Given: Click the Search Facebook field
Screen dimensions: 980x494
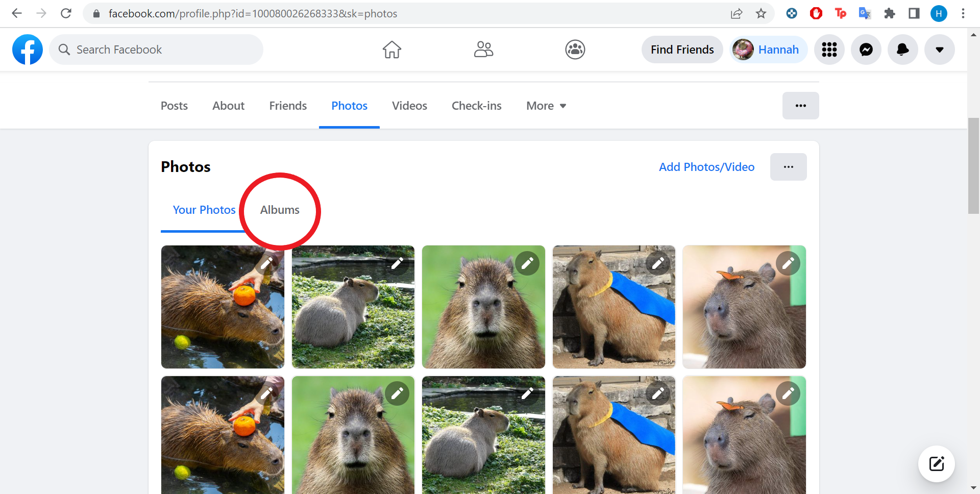Looking at the screenshot, I should coord(156,50).
